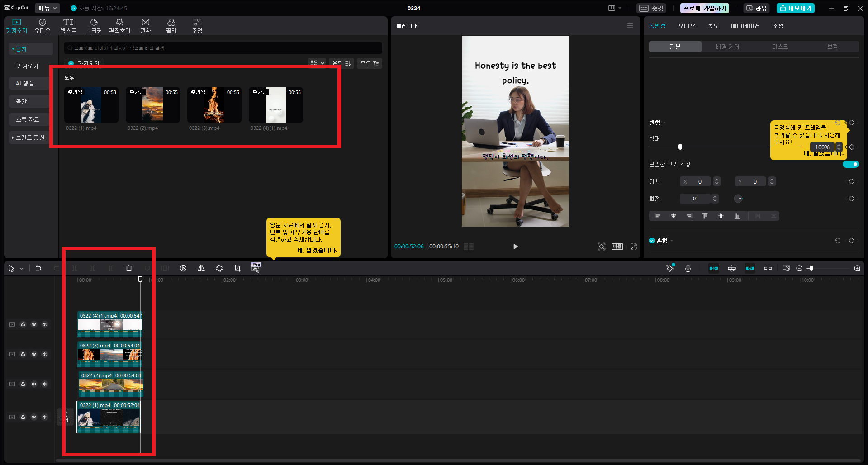Open the timeline preview ruler icon

pos(786,268)
